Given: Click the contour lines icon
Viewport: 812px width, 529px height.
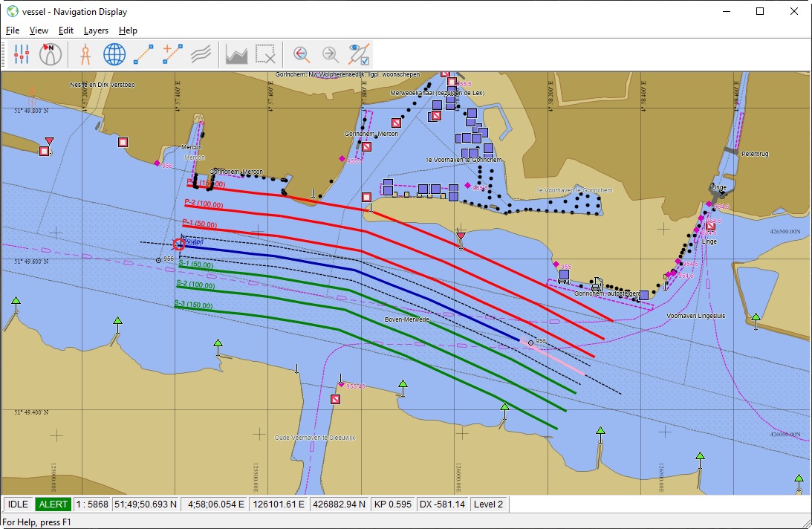Looking at the screenshot, I should (201, 54).
